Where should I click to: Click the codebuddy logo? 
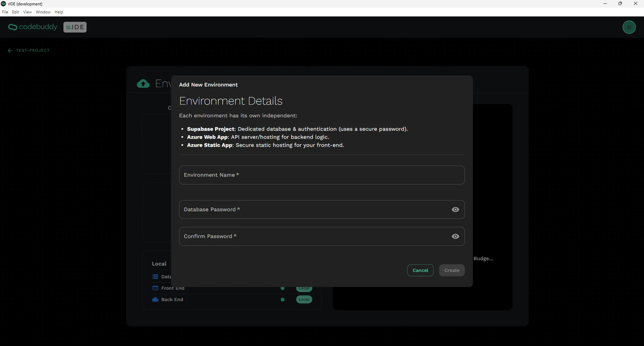33,27
